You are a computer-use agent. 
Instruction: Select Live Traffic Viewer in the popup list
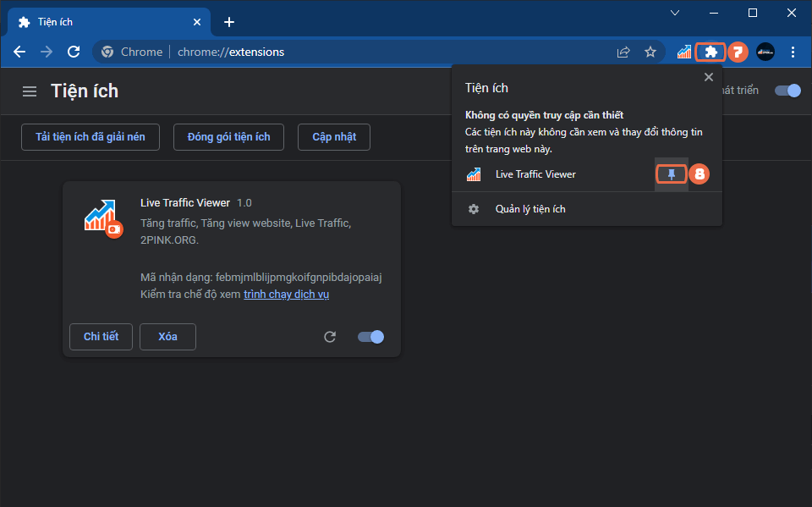(553, 174)
